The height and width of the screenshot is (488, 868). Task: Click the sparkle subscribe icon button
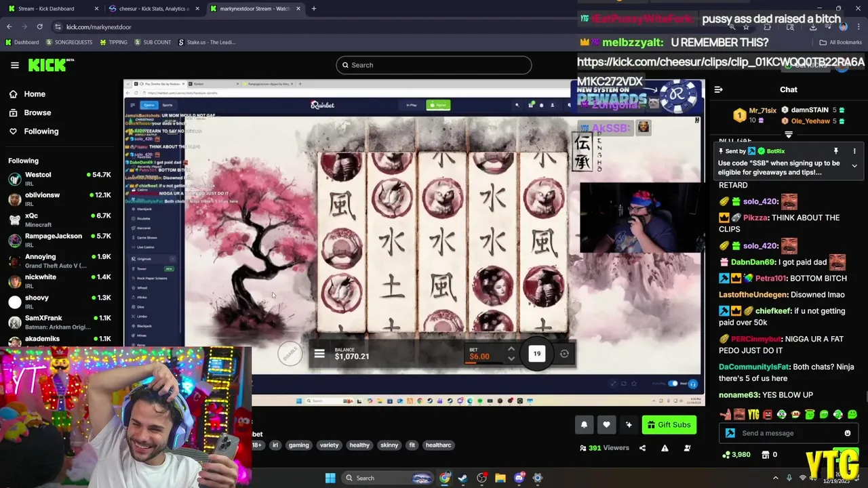pos(629,425)
